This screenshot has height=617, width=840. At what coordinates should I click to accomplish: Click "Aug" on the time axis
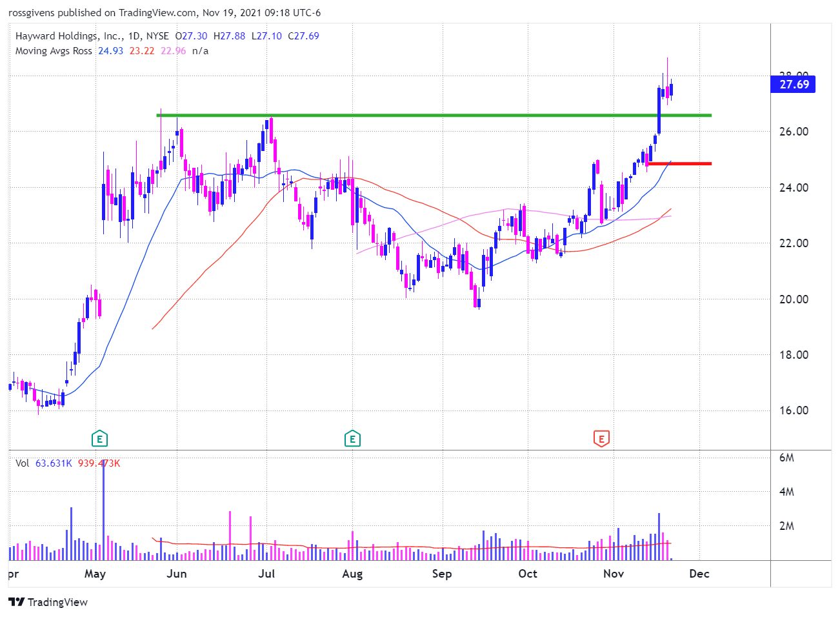point(352,574)
